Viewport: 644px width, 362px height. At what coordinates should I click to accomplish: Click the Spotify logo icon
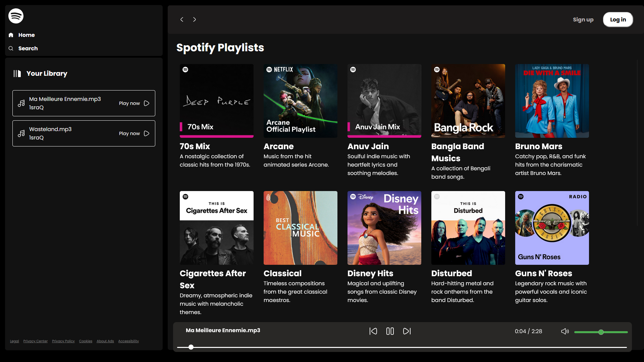(16, 16)
